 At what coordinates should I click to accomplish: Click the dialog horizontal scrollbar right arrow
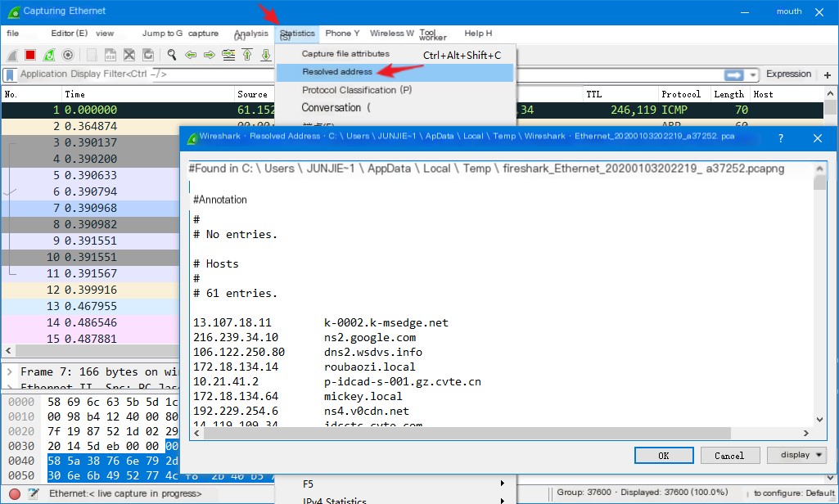805,433
